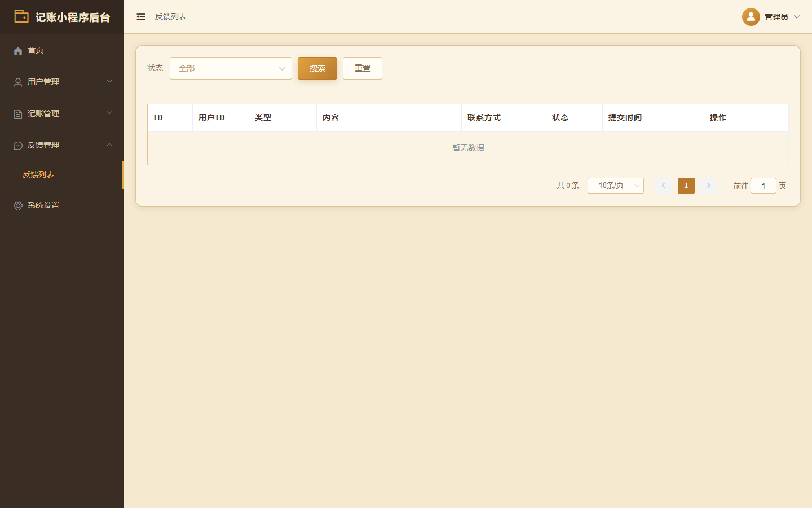The width and height of the screenshot is (812, 508).
Task: Click the 搜索 button
Action: click(x=317, y=68)
